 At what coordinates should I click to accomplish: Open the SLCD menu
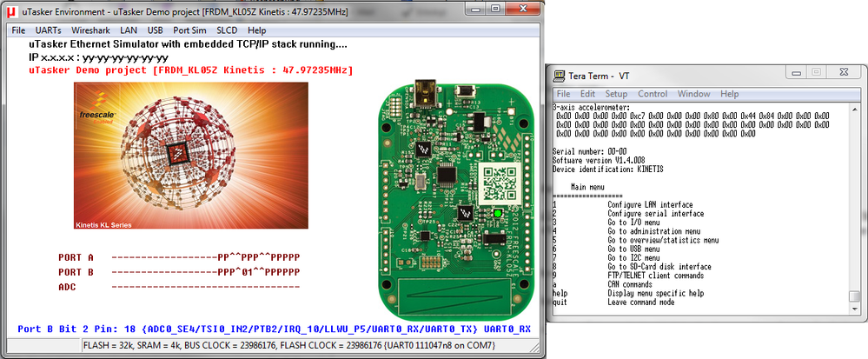(x=227, y=30)
